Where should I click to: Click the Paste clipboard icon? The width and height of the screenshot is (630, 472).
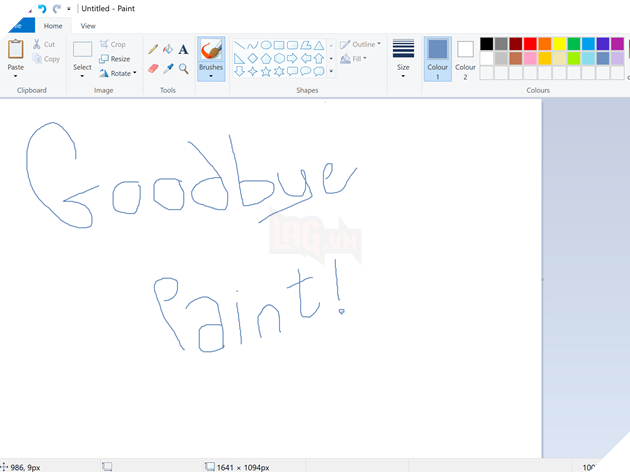[x=15, y=49]
